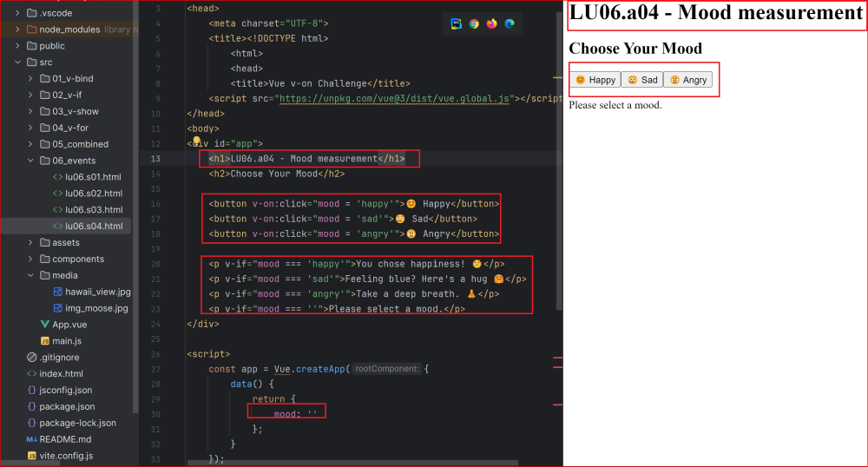This screenshot has height=467, width=868.
Task: Open README.md file
Action: point(65,439)
